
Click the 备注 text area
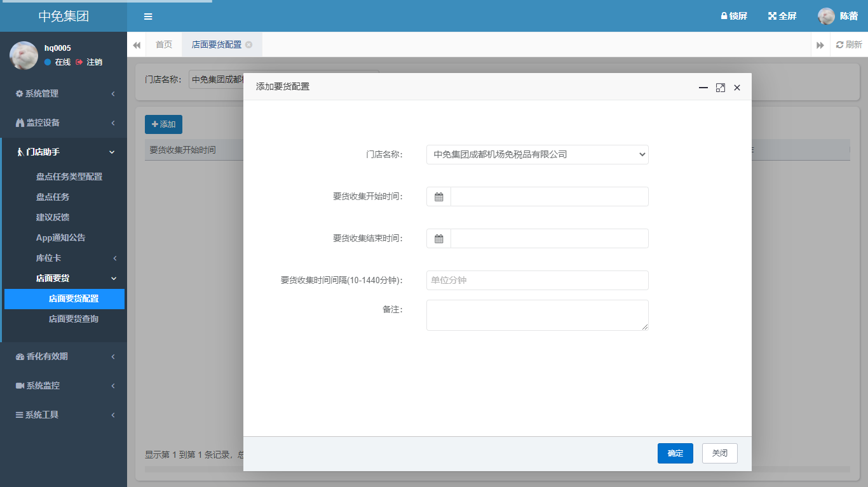point(537,315)
